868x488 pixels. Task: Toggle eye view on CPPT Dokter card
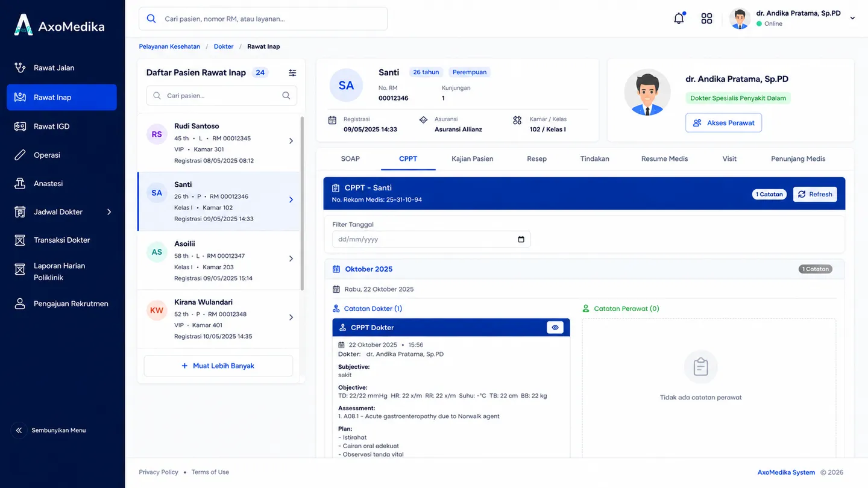(555, 328)
